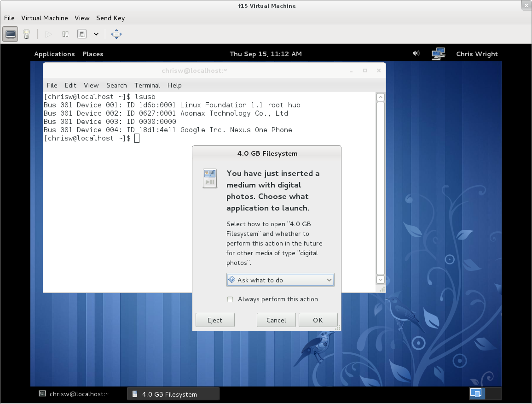532x404 pixels.
Task: Open the Chris Wright user menu
Action: [477, 54]
